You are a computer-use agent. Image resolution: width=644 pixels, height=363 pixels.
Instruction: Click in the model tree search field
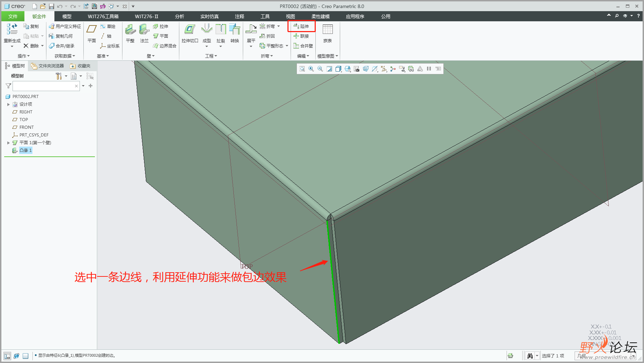coord(46,86)
